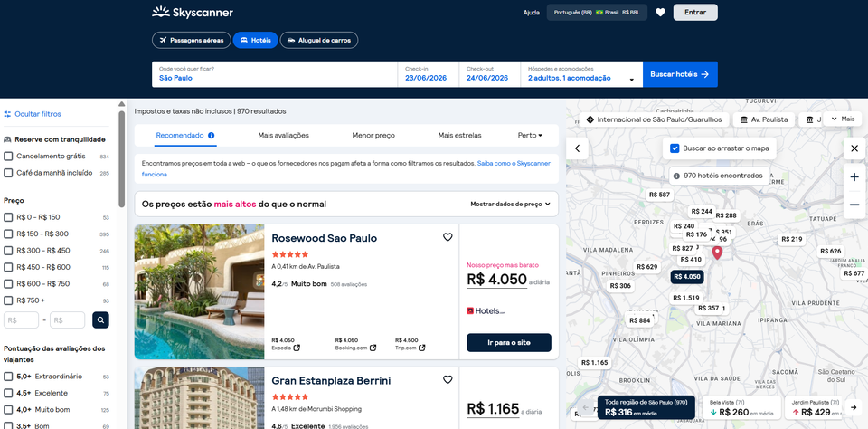Enable Café da manhã incluído filter

pyautogui.click(x=8, y=173)
